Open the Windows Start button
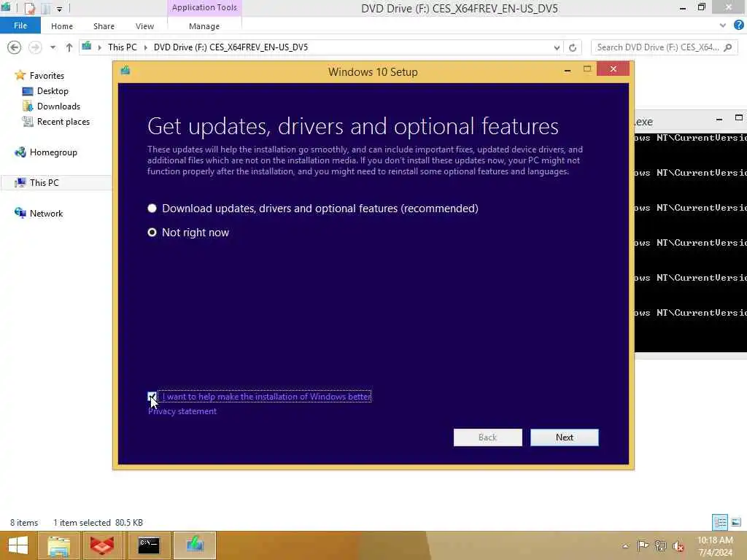Viewport: 747px width, 560px height. pos(18,545)
